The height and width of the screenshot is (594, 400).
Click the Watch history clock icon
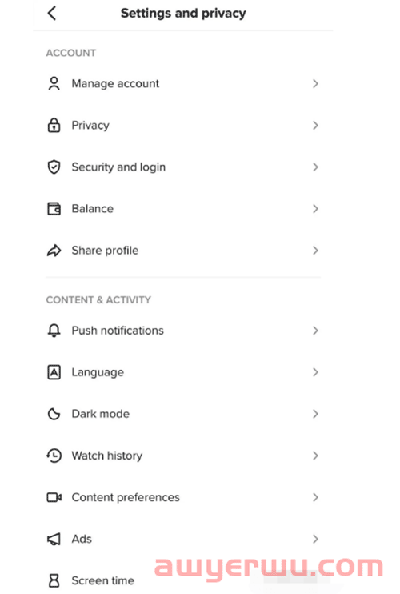pyautogui.click(x=54, y=455)
